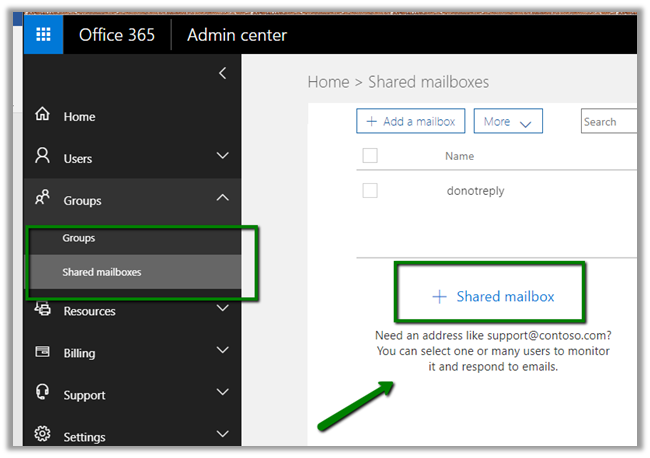Tick the select-all checkbox beside Name
650x458 pixels.
pyautogui.click(x=370, y=156)
